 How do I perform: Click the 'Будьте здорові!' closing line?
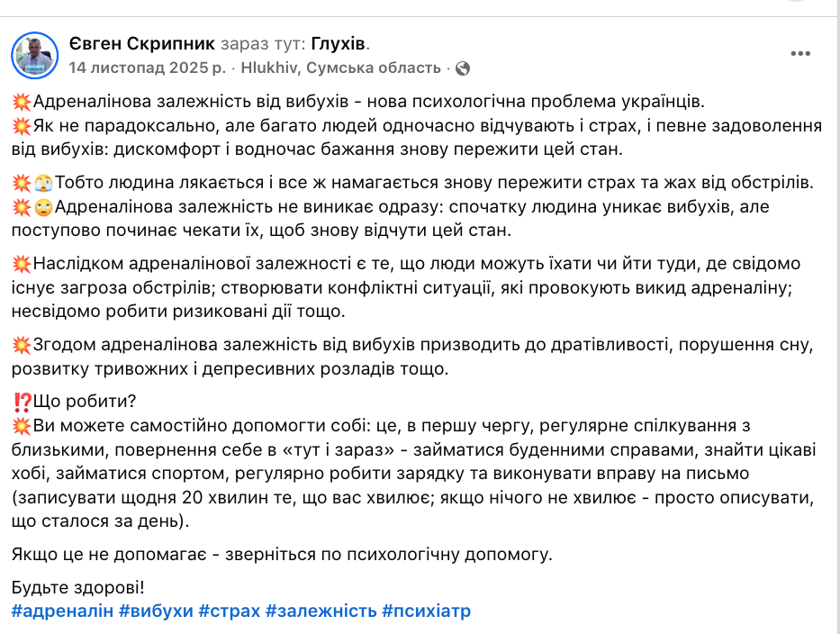(x=77, y=588)
